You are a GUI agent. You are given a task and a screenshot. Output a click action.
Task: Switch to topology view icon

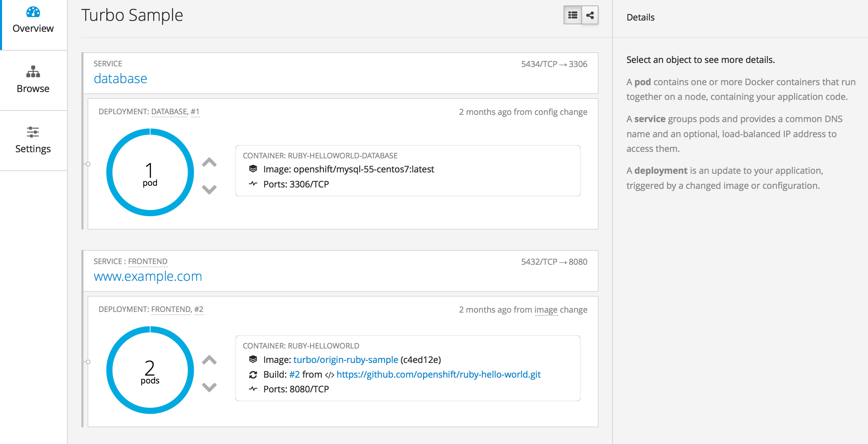(590, 15)
